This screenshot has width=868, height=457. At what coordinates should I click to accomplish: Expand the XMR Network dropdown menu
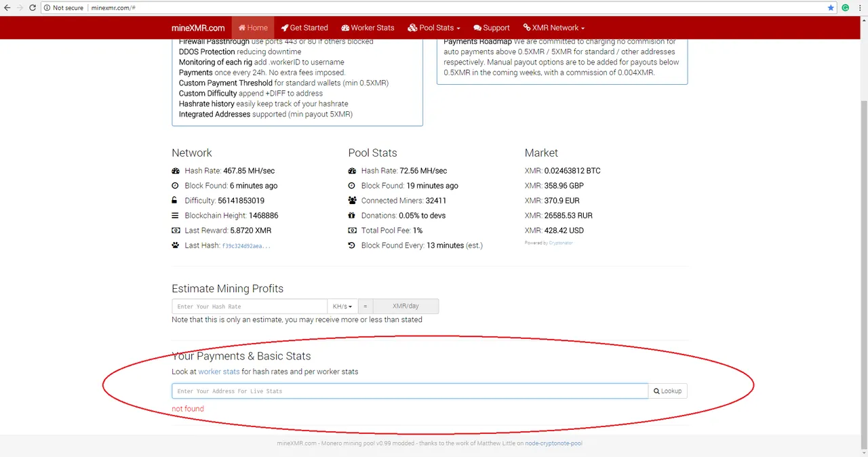[x=554, y=28]
